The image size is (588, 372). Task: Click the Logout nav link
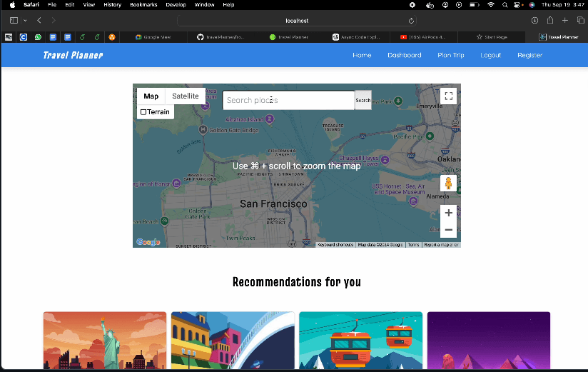(x=490, y=55)
